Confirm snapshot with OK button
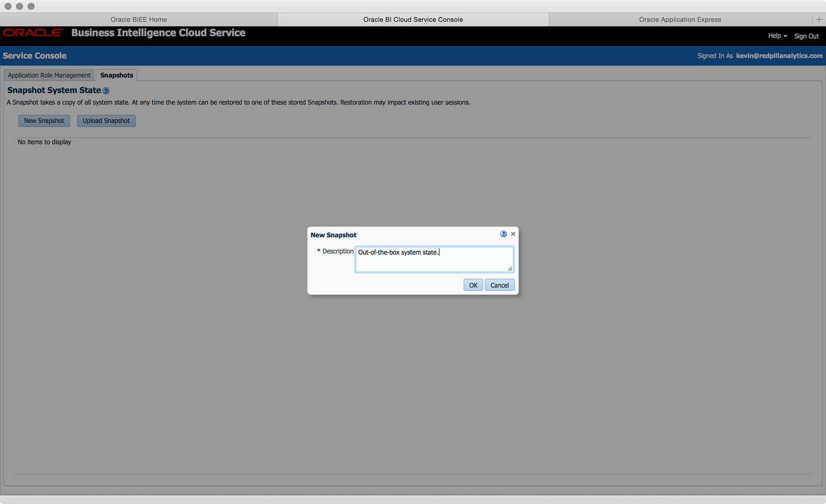The width and height of the screenshot is (826, 504). (473, 285)
